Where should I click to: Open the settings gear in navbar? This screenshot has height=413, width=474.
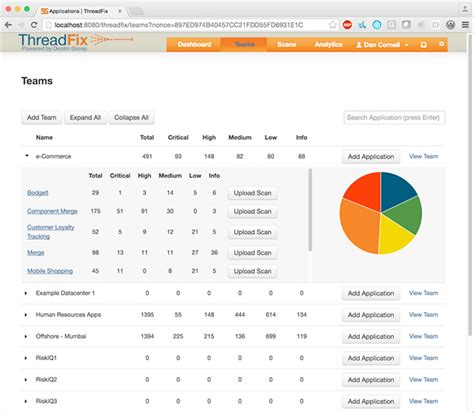[x=441, y=44]
